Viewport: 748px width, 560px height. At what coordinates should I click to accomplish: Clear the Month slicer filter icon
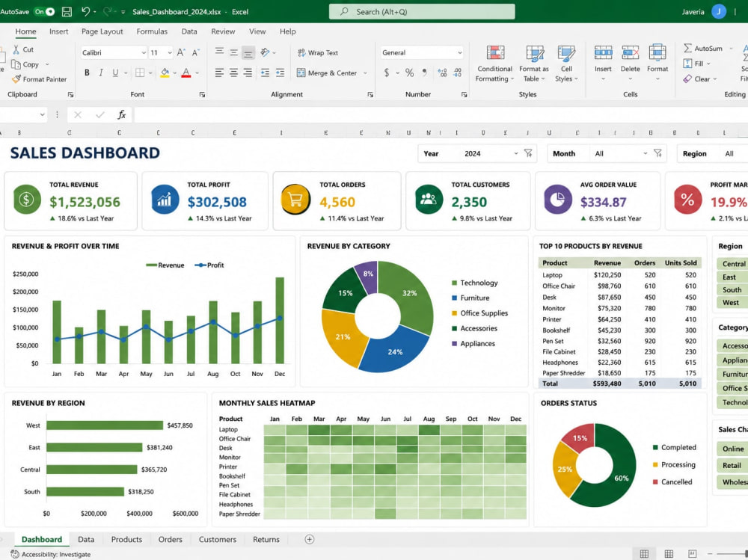[x=657, y=153]
